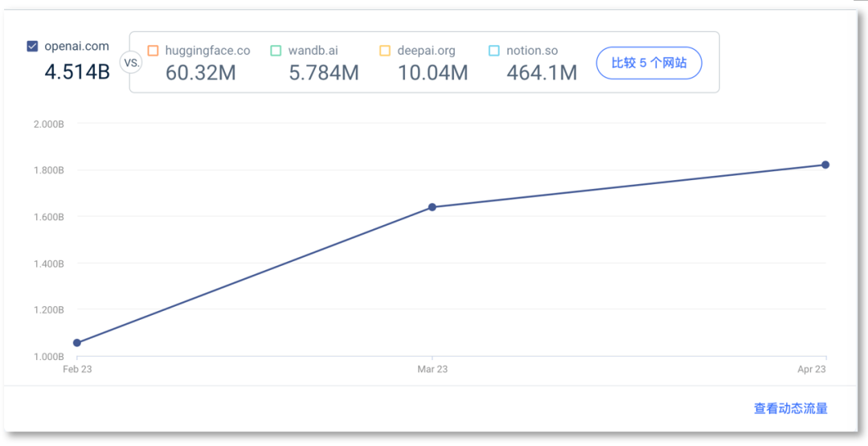Open the 查看动态流量 link
868x446 pixels.
point(790,408)
